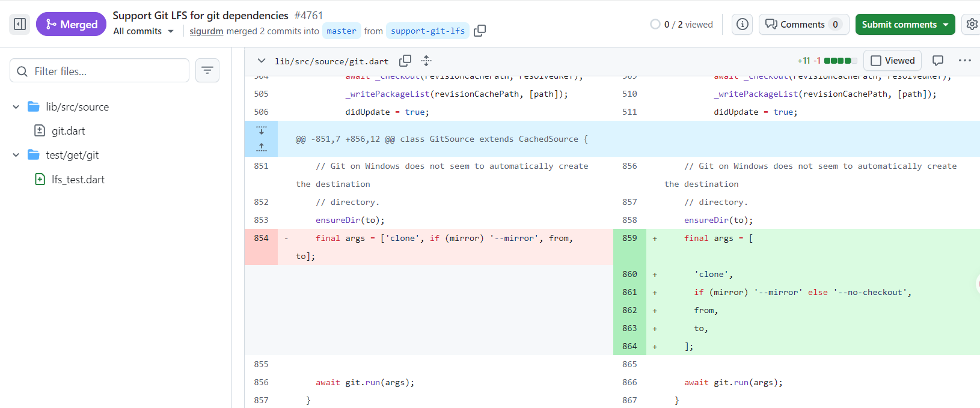Click added line number 861

pyautogui.click(x=629, y=292)
